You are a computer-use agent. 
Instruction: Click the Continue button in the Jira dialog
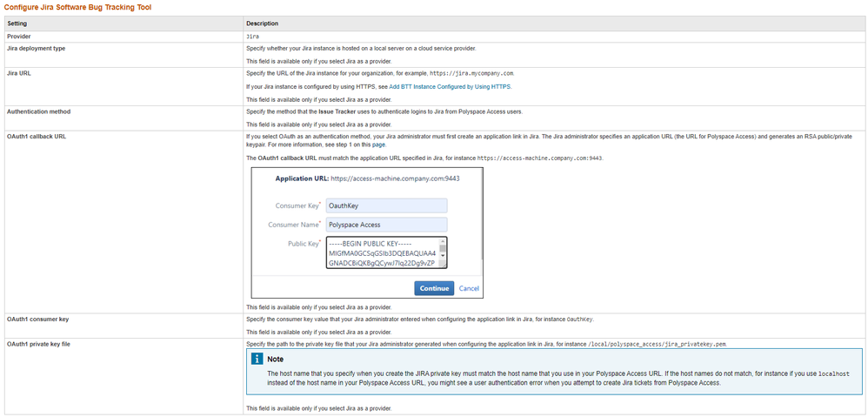(x=434, y=288)
